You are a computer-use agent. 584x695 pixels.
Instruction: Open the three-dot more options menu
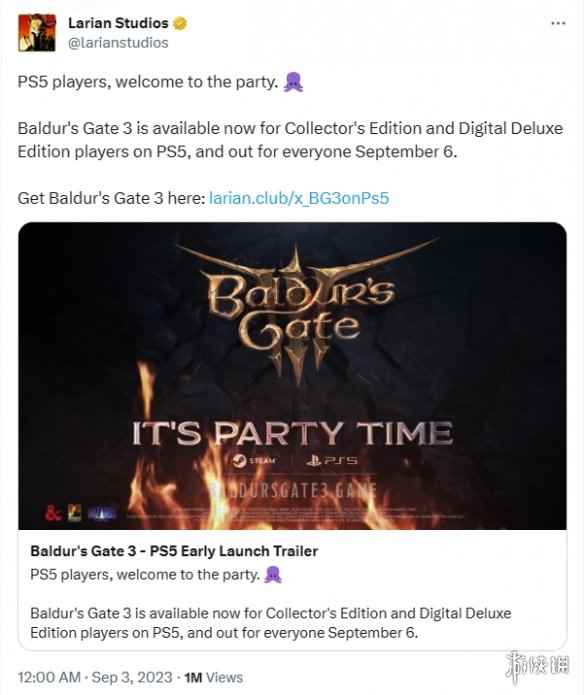click(x=558, y=23)
